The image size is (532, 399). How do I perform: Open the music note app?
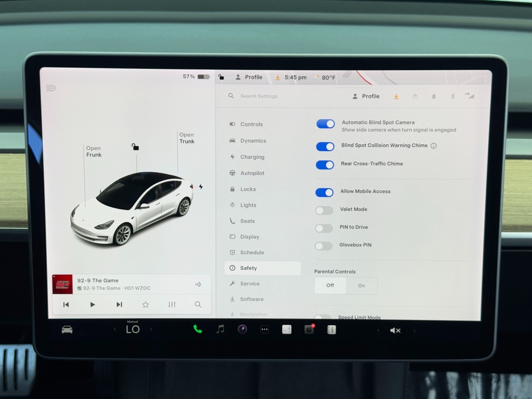220,329
